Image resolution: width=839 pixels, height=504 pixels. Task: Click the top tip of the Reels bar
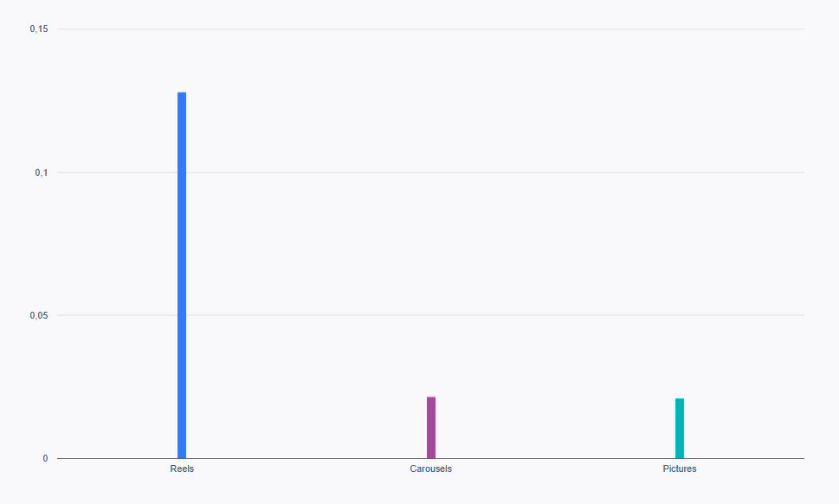[182, 94]
